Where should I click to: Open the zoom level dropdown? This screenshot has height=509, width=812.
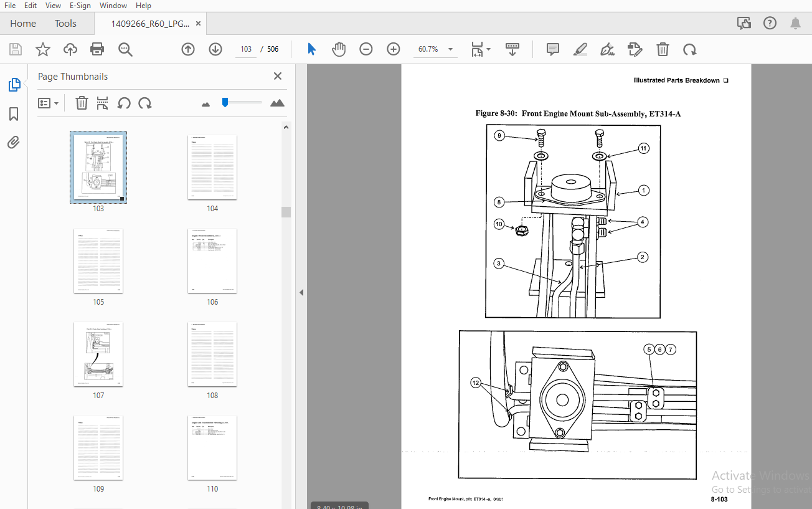tap(451, 49)
